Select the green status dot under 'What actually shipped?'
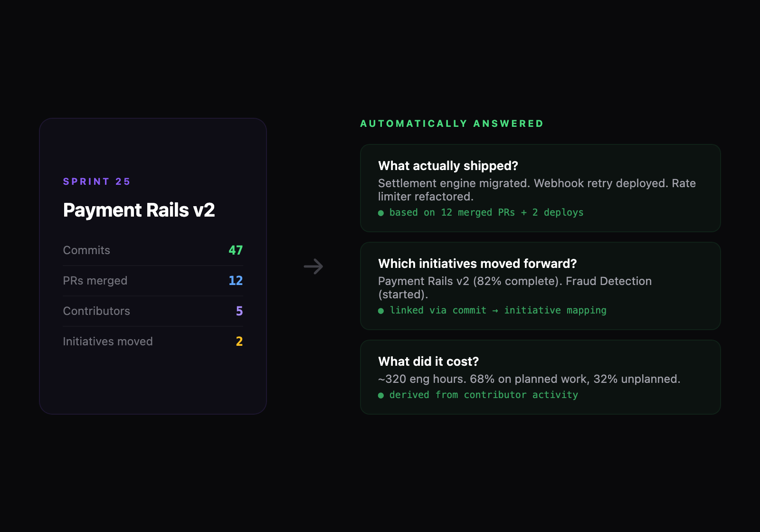The image size is (760, 532). (x=381, y=213)
